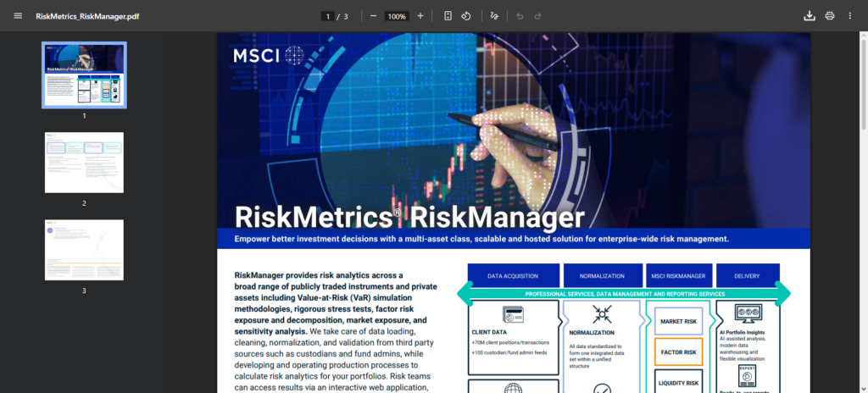Click the MSCI RISKMANAGER header box
The height and width of the screenshot is (393, 868).
(x=679, y=275)
